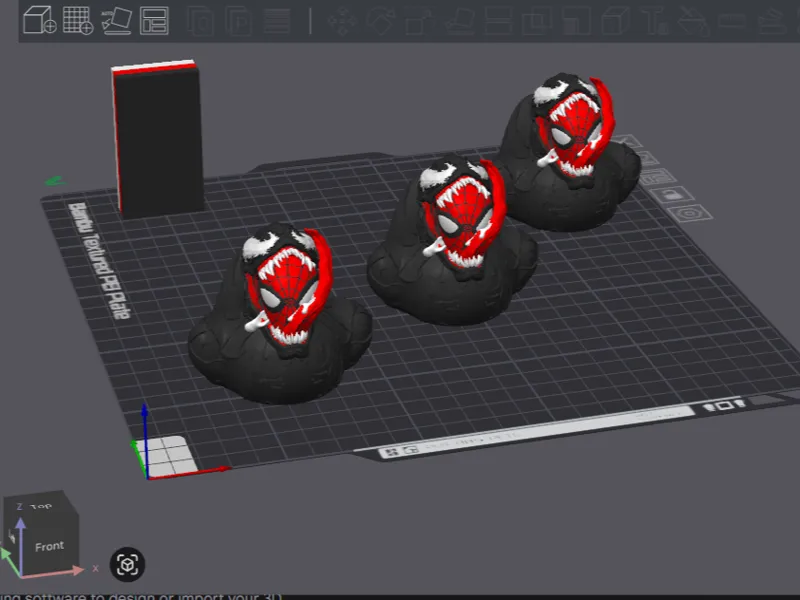Open the Variable layer height tool
The height and width of the screenshot is (600, 800).
[278, 21]
